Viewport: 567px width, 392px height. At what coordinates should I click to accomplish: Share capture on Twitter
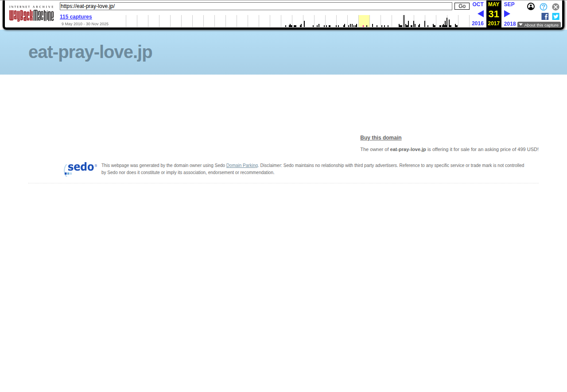[555, 16]
